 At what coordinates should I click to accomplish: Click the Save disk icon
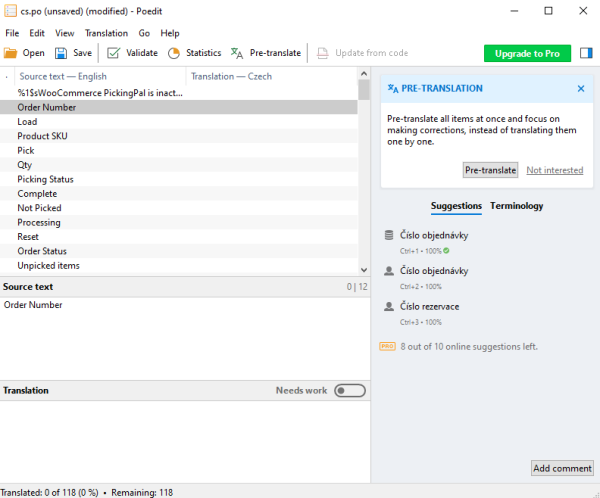click(62, 53)
